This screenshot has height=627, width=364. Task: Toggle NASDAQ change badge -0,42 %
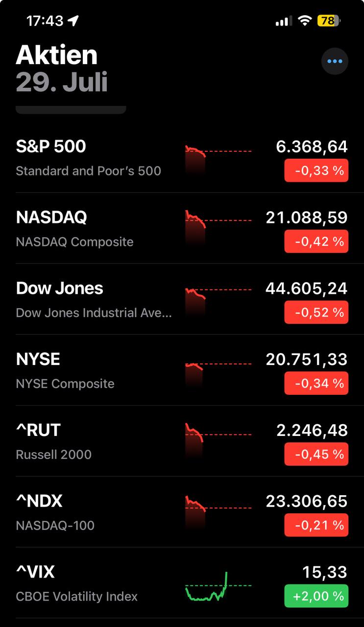click(x=316, y=241)
